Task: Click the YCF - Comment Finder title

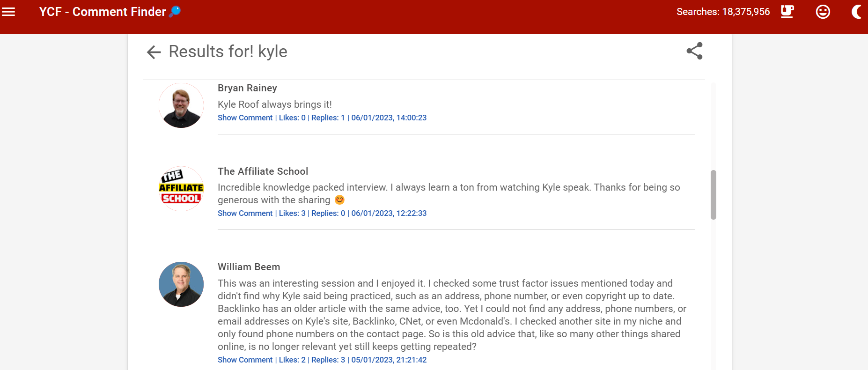Action: (x=103, y=12)
